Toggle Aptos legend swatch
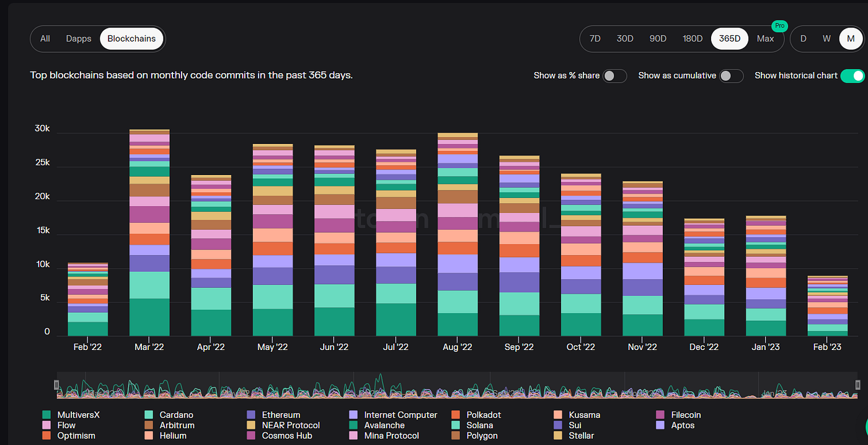The width and height of the screenshot is (868, 445). click(660, 425)
